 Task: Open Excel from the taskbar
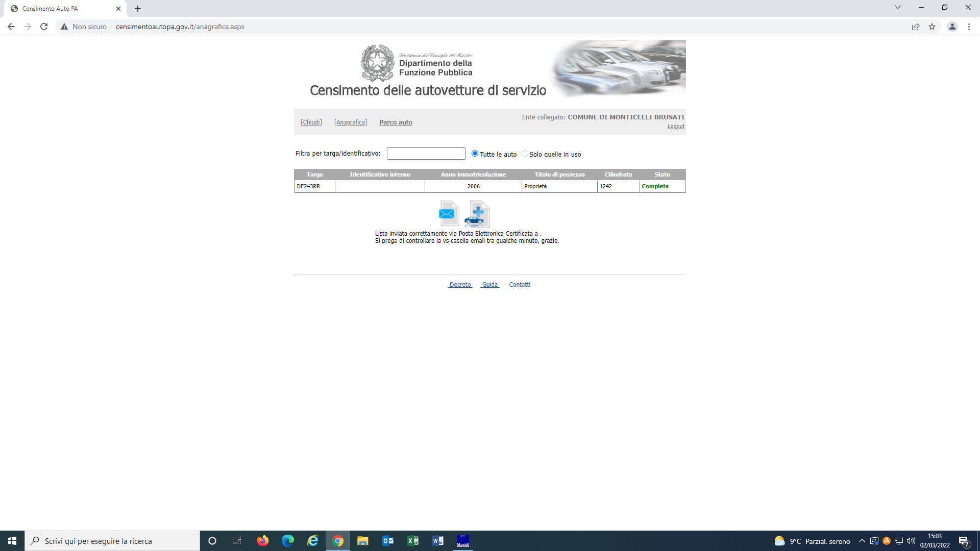pyautogui.click(x=412, y=541)
